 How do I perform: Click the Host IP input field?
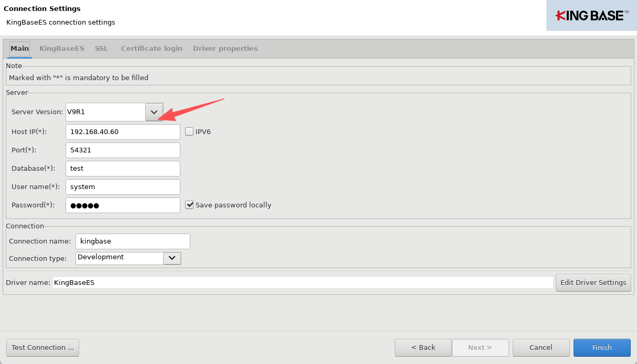click(123, 132)
